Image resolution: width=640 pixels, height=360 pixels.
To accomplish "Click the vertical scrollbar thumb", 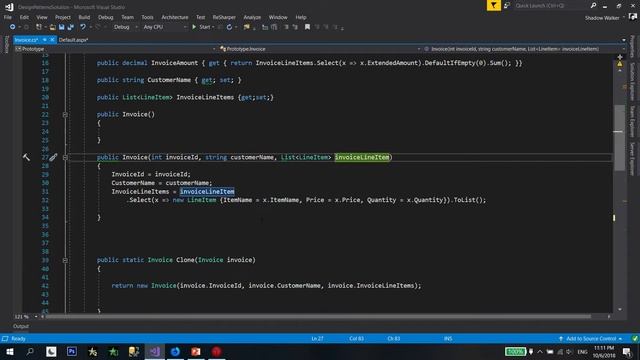I will pyautogui.click(x=619, y=138).
